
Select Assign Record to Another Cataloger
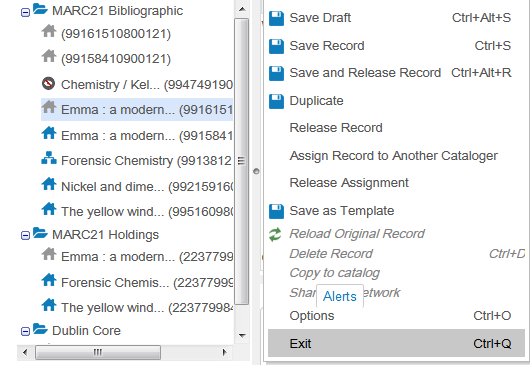point(393,156)
